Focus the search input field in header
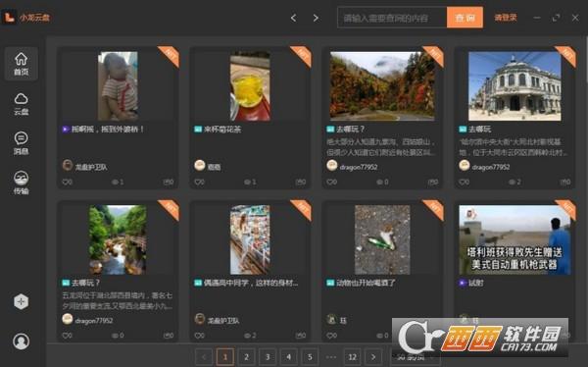 [x=392, y=18]
